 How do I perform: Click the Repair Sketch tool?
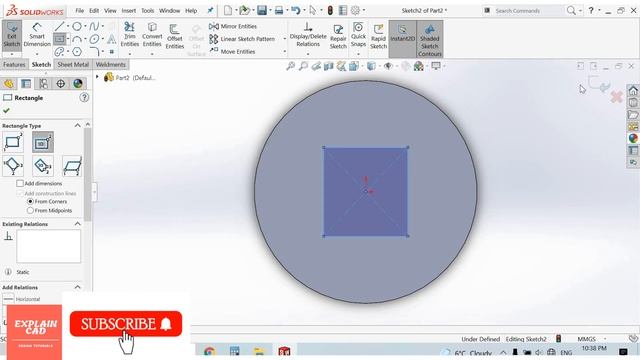(338, 36)
